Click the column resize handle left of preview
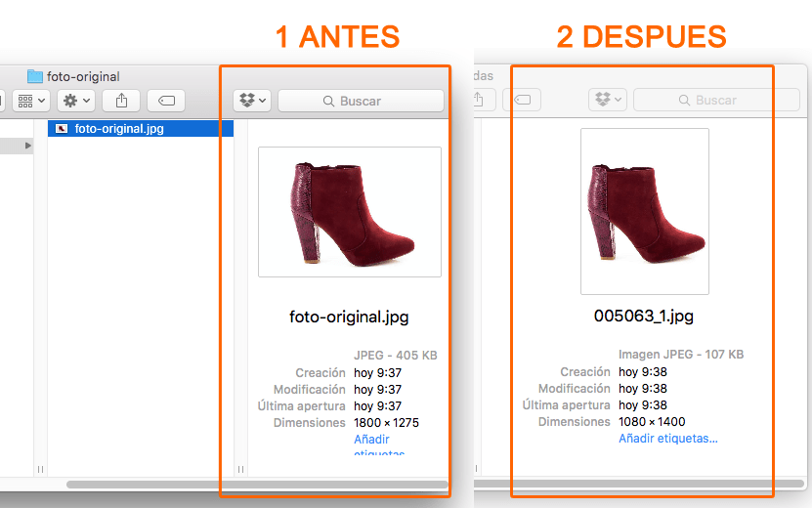Viewport: 812px width, 508px height. 241,470
